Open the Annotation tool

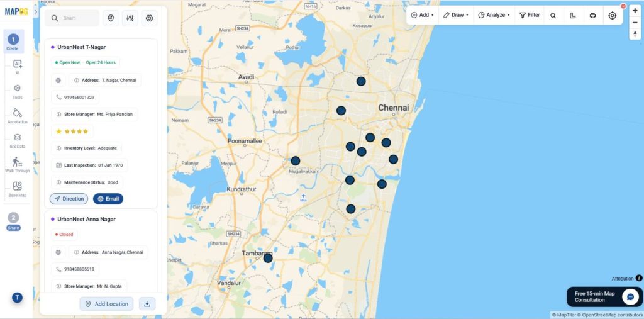17,116
